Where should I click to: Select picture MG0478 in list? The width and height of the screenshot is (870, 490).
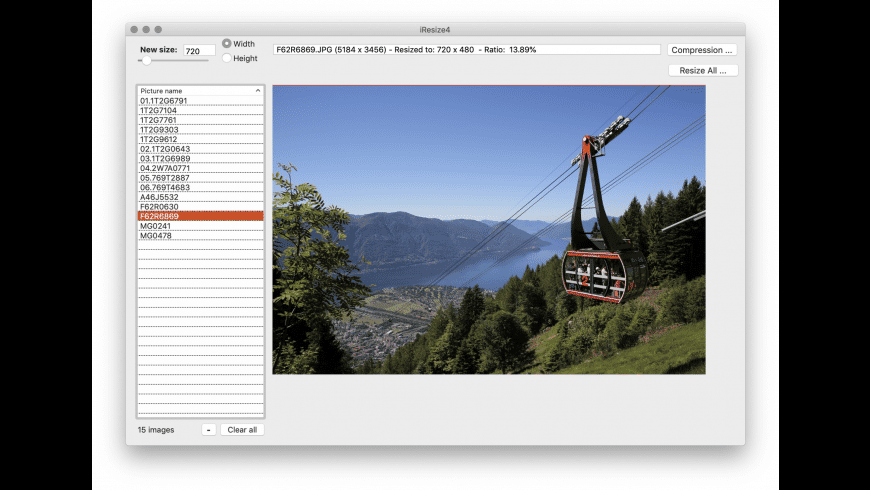click(200, 235)
